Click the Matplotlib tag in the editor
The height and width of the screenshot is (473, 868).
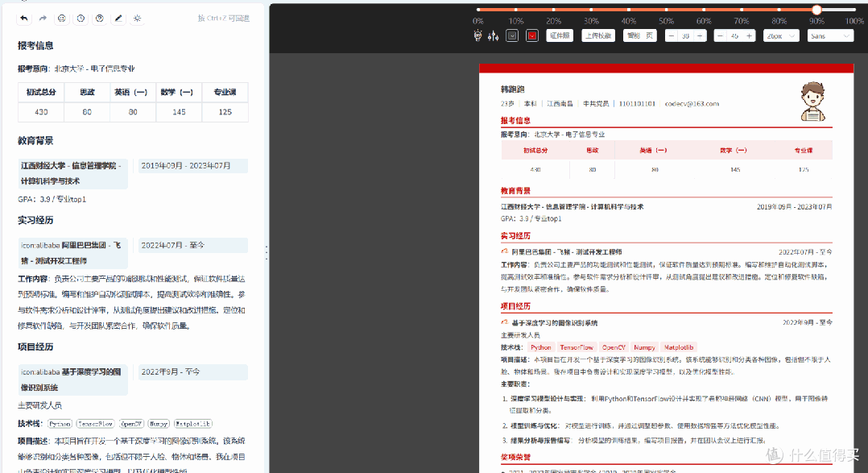point(193,424)
